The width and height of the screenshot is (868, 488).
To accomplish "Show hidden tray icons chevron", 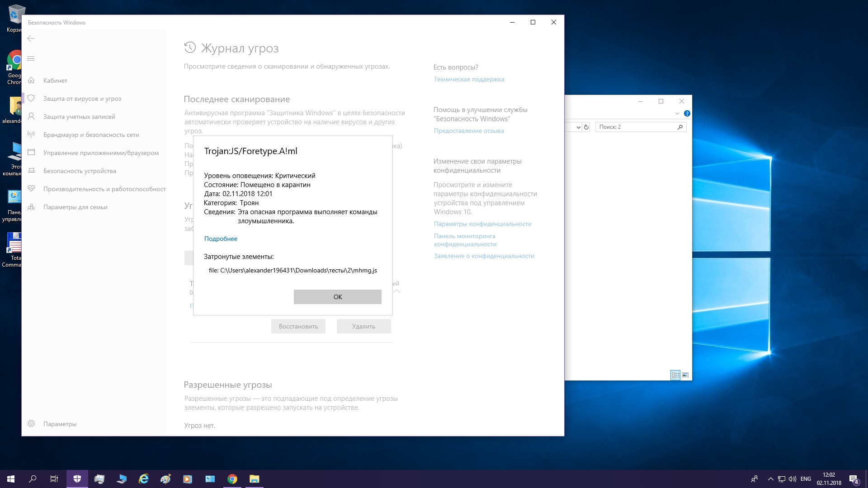I will click(770, 479).
